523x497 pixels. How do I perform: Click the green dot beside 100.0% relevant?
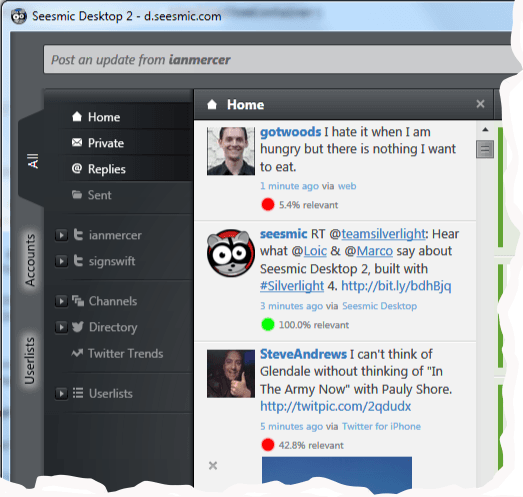(268, 325)
